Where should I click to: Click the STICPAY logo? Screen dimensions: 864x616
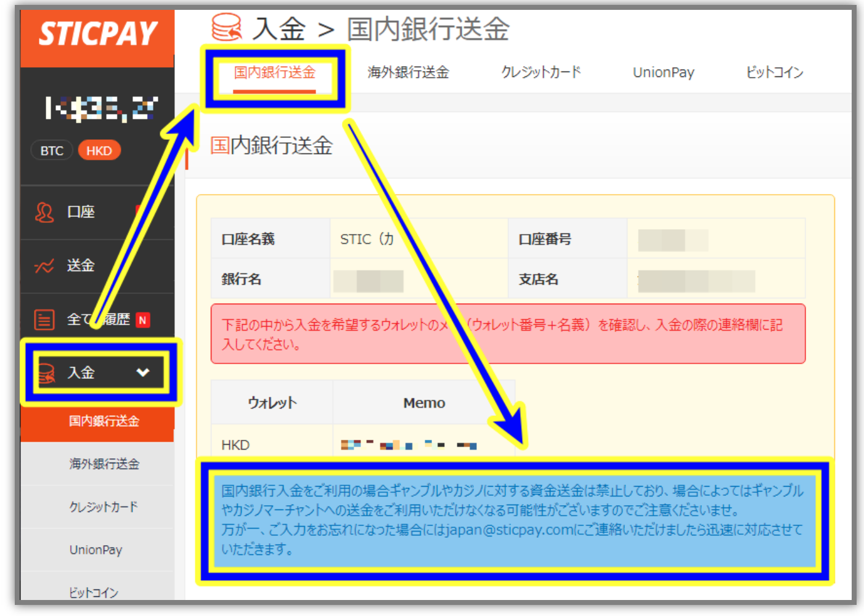pyautogui.click(x=98, y=33)
